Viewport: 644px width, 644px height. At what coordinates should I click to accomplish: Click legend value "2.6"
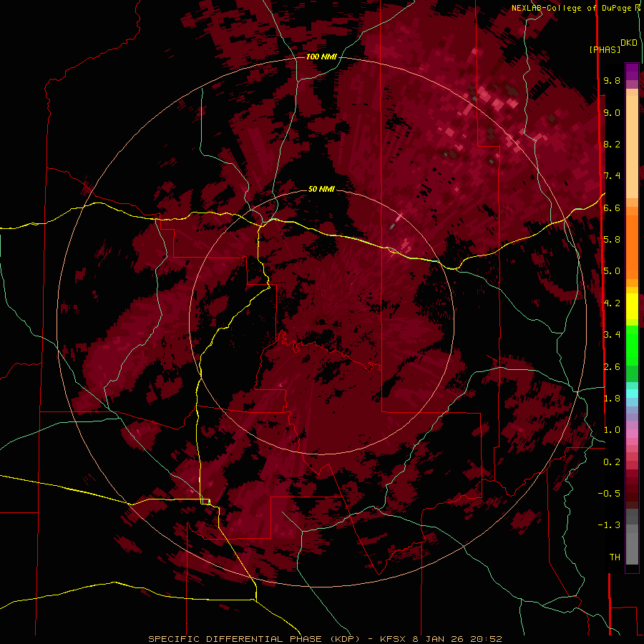click(x=612, y=367)
